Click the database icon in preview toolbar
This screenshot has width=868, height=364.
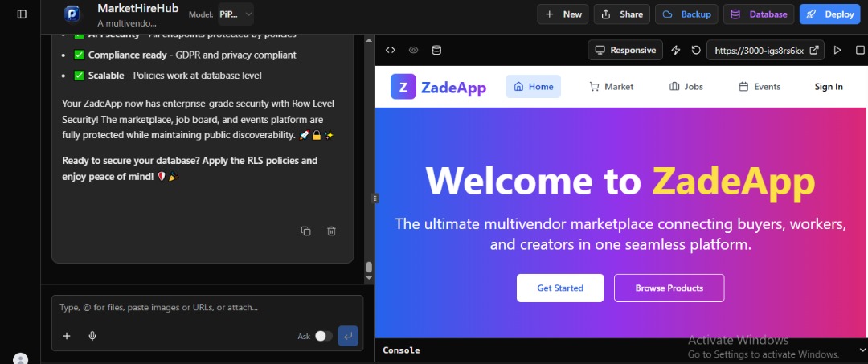[x=436, y=50]
